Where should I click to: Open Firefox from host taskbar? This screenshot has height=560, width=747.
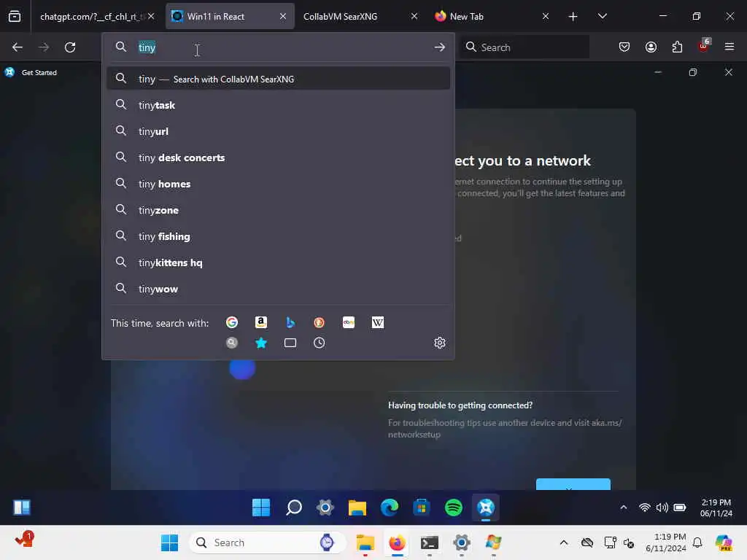pyautogui.click(x=397, y=542)
